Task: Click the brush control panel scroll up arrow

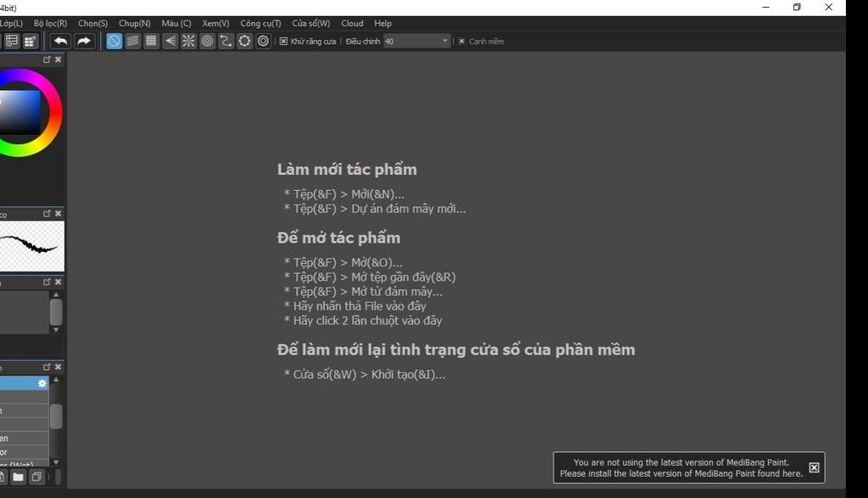Action: click(56, 294)
